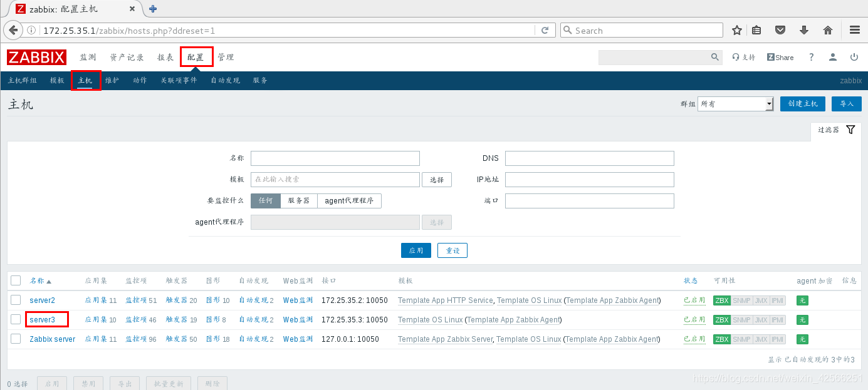The image size is (868, 390).
Task: Open the 群组 dropdown showing 所有
Action: tap(736, 104)
